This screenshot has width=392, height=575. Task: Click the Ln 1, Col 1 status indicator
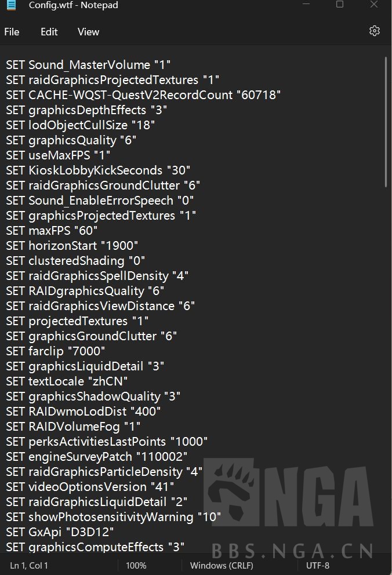coord(29,565)
